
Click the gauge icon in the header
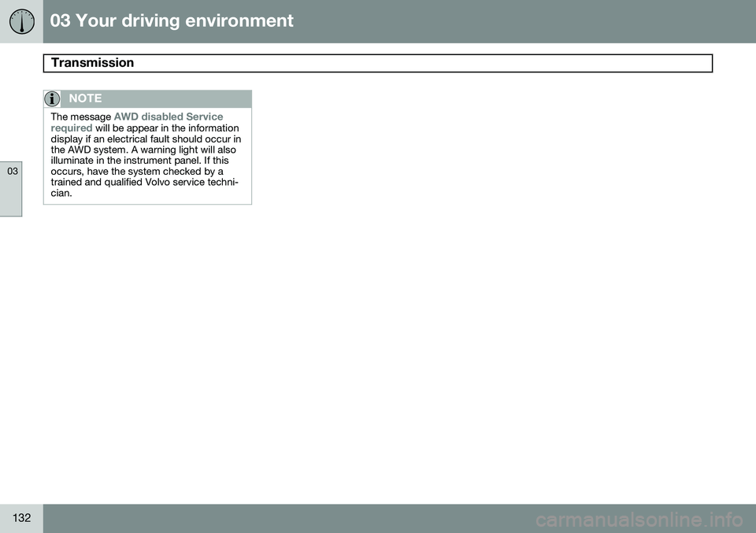coord(22,22)
